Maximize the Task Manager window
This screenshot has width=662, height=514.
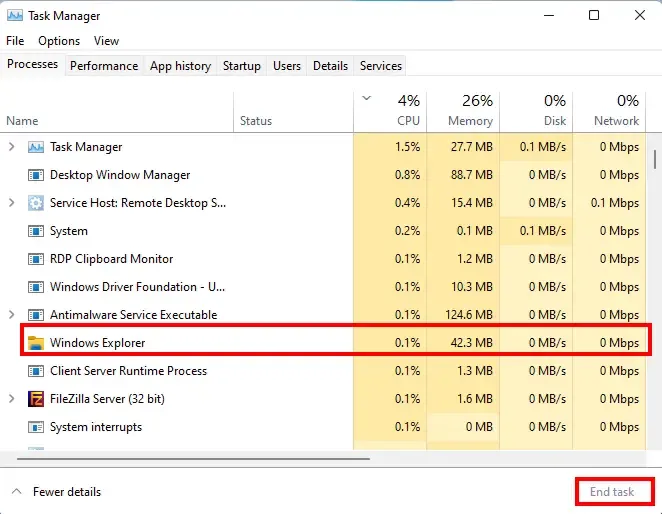(x=594, y=16)
